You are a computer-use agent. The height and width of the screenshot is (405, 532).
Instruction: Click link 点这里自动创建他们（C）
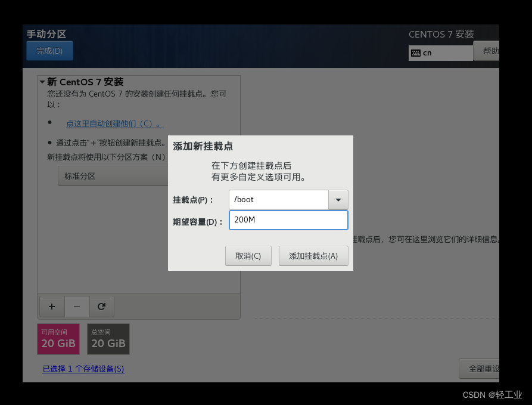click(114, 123)
